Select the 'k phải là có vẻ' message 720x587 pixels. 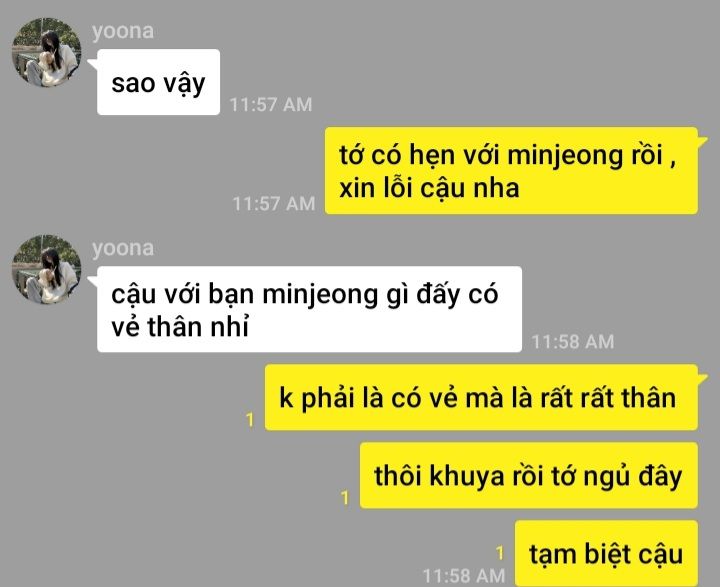tap(481, 397)
